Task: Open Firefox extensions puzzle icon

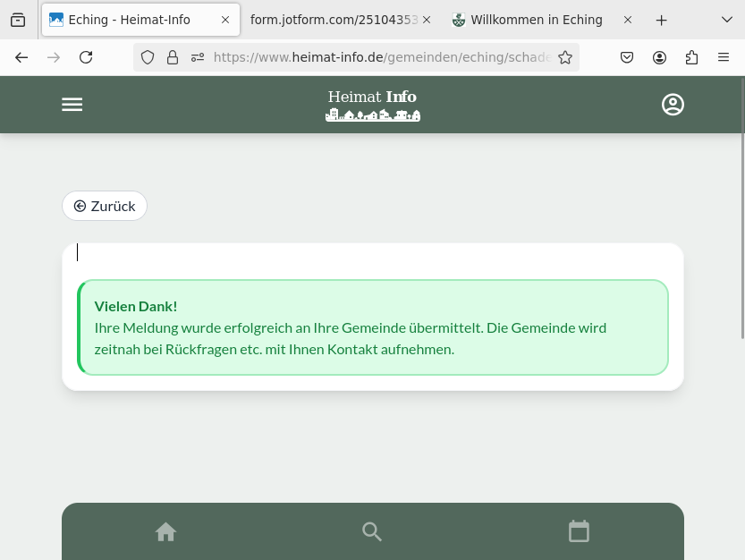Action: click(x=691, y=57)
